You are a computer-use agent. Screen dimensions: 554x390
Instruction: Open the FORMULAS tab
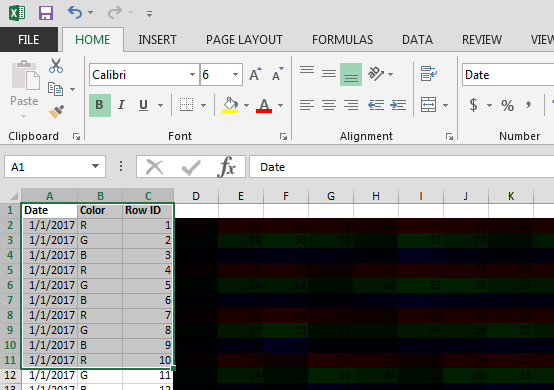[342, 40]
